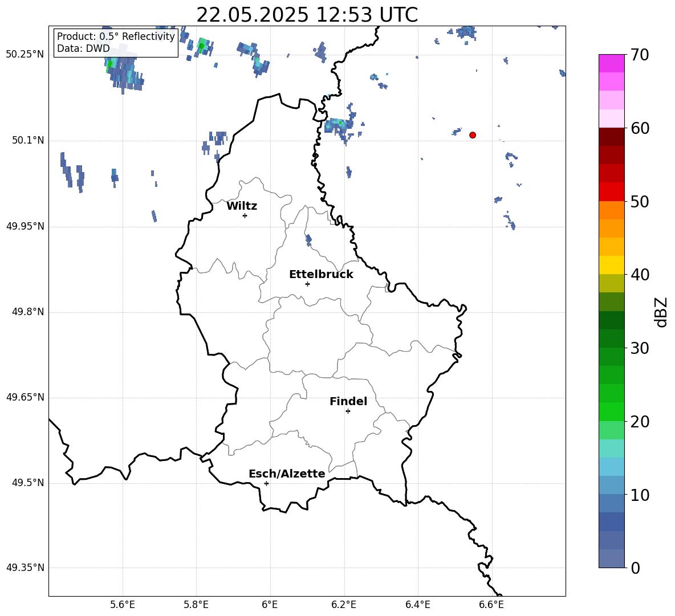Pick the bright green swatch just above 20 dBZ
675x616 pixels.
611,411
